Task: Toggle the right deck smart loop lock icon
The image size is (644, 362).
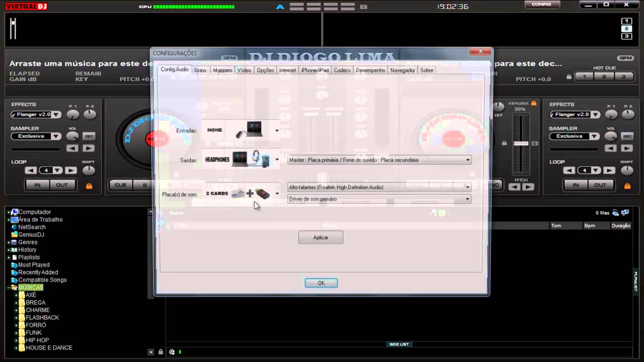Action: 627,186
